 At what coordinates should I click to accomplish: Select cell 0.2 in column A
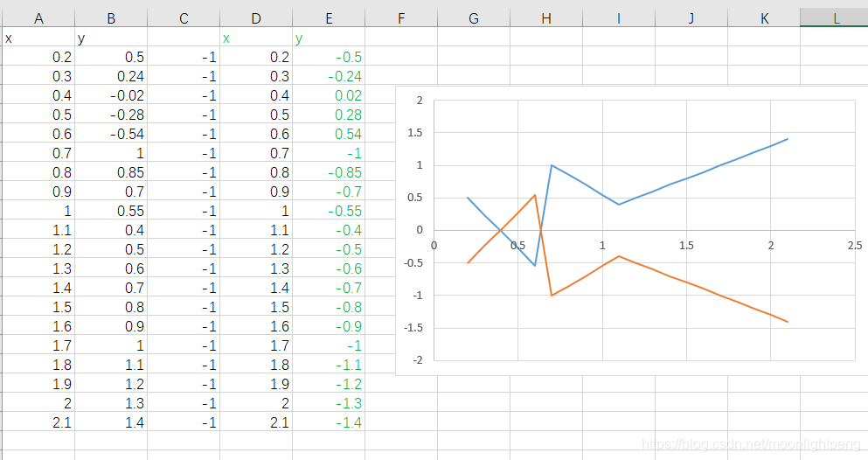38,57
